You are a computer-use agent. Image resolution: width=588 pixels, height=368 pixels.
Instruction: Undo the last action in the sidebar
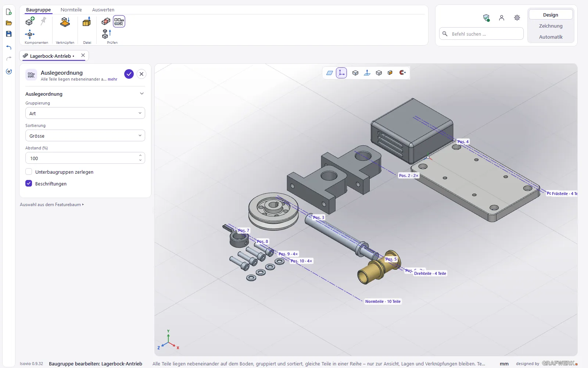(x=9, y=47)
